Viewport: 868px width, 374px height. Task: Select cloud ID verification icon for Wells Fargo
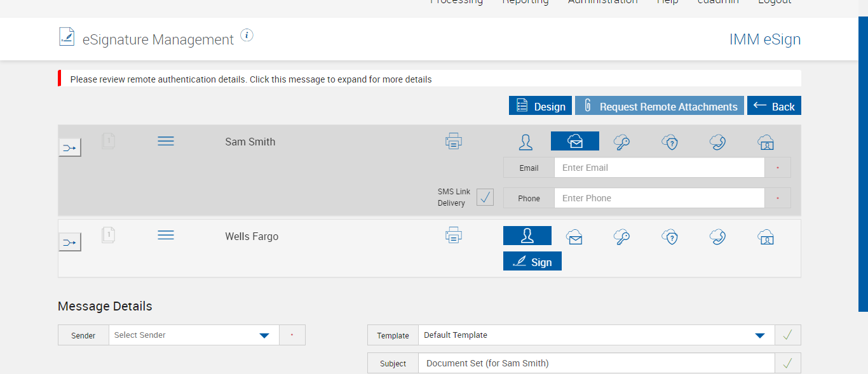(766, 237)
